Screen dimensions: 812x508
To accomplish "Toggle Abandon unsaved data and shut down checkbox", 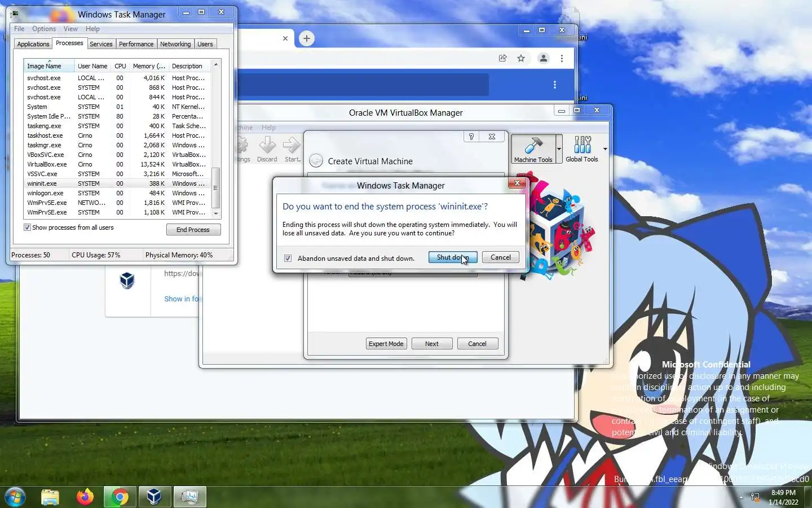I will pyautogui.click(x=288, y=259).
